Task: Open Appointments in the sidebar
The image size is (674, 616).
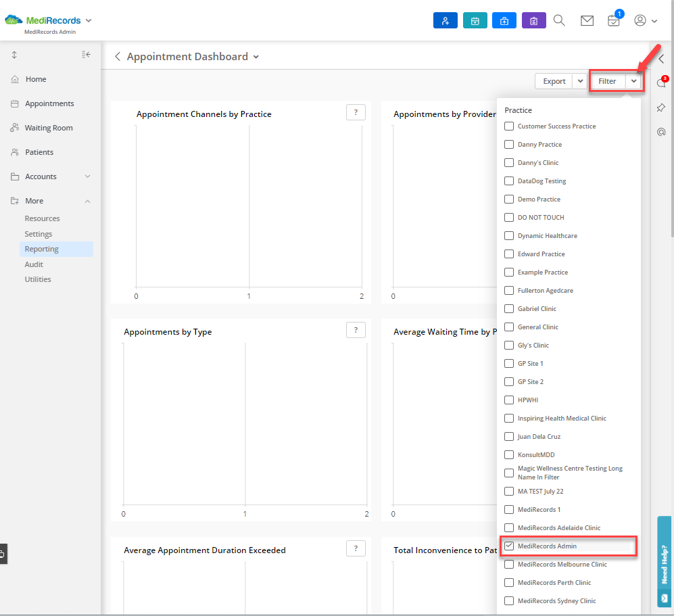Action: click(49, 103)
